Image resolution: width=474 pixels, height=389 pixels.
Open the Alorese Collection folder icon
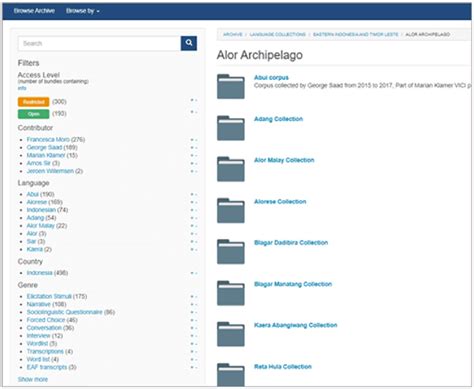click(231, 210)
